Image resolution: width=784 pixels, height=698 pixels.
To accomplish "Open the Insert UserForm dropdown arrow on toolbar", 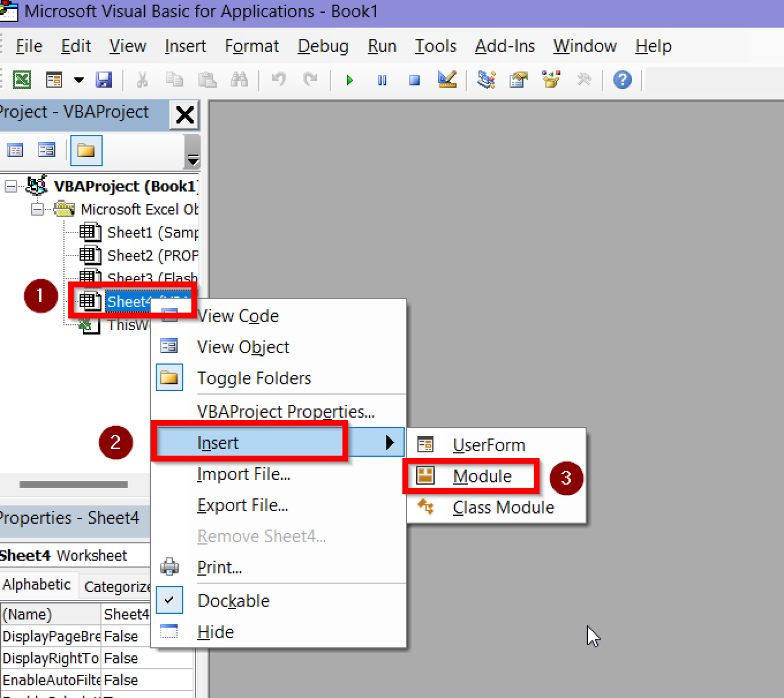I will (79, 80).
